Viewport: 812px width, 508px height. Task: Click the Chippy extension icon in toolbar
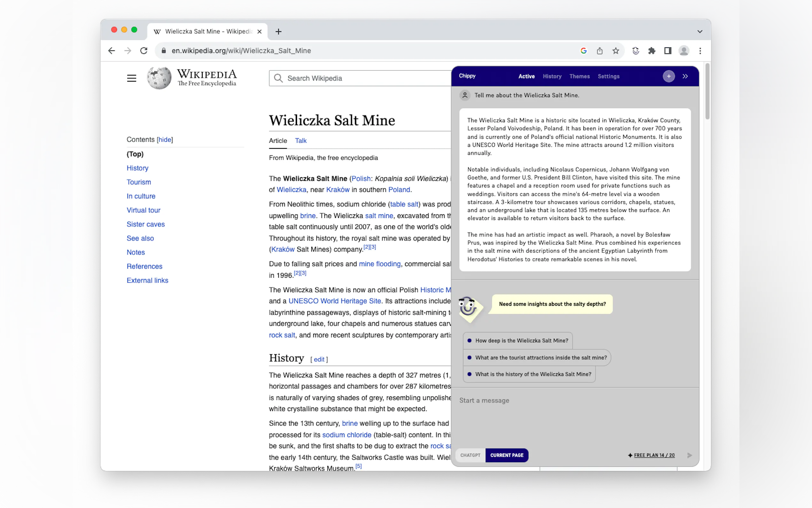[636, 51]
